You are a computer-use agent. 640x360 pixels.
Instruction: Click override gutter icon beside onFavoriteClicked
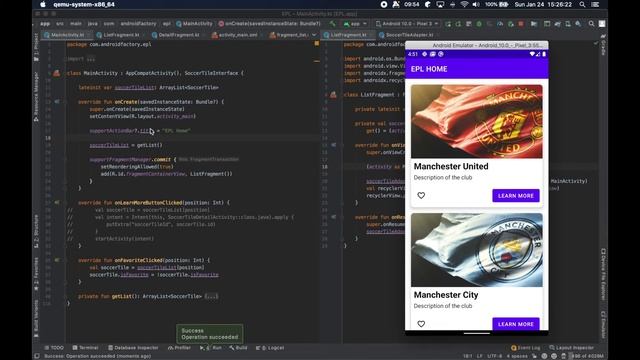point(57,260)
